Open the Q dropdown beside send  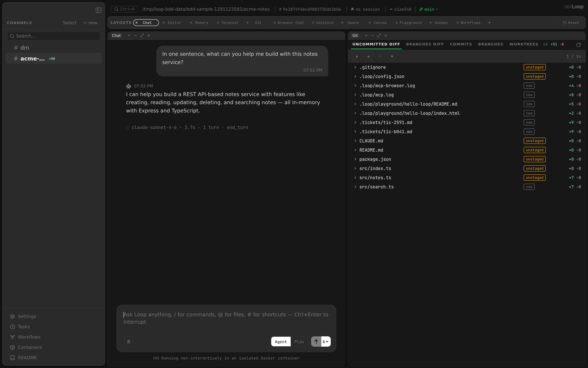326,342
